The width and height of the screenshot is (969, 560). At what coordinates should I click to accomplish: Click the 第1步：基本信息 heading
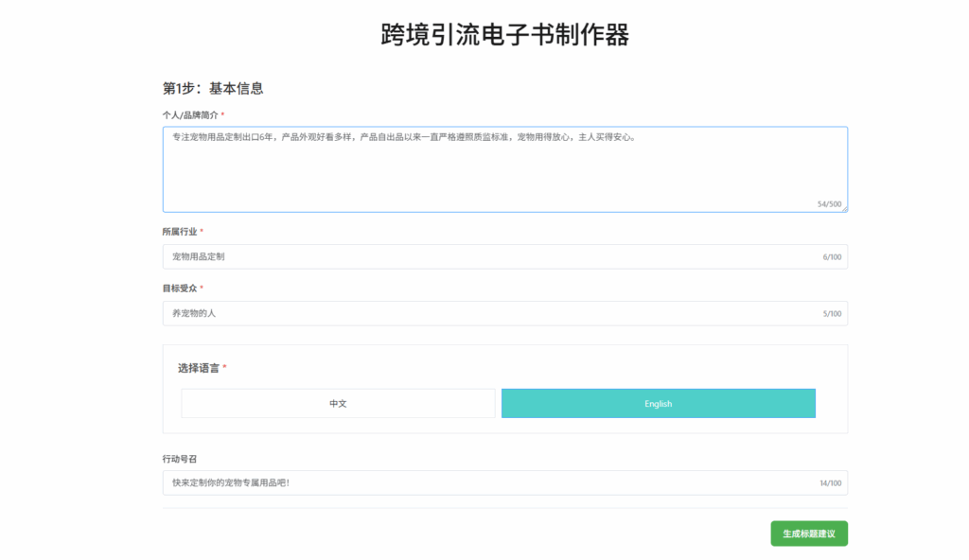pyautogui.click(x=213, y=88)
